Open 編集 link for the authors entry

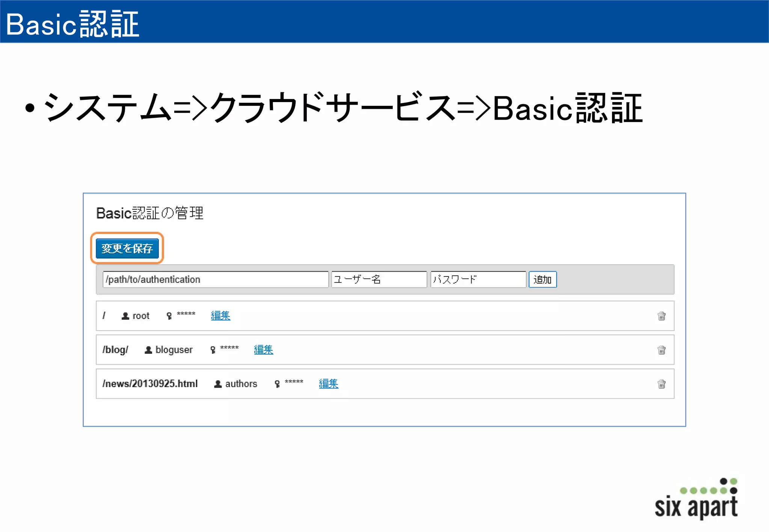(329, 384)
